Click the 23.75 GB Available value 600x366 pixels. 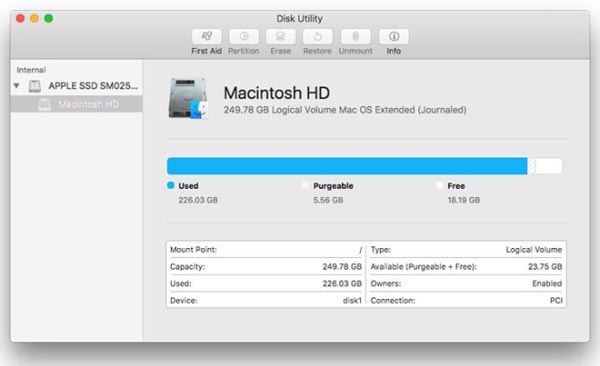(545, 267)
